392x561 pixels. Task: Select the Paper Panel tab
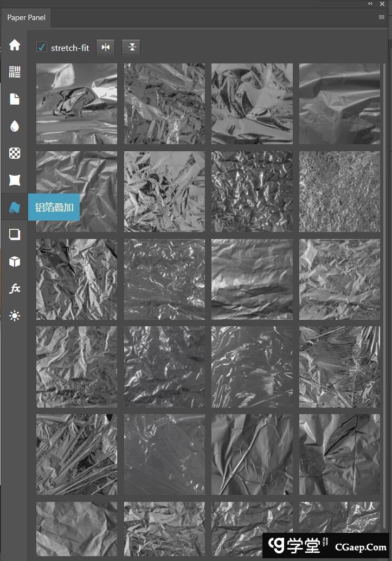tap(26, 18)
